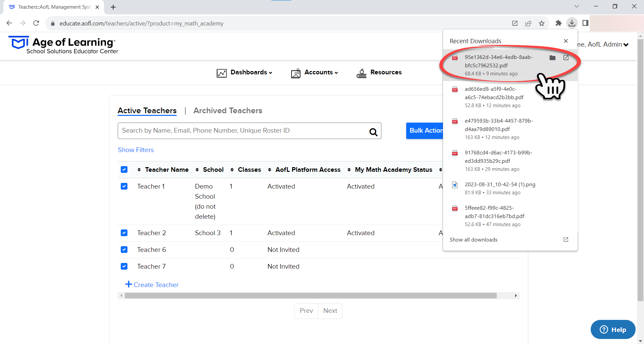644x344 pixels.
Task: Open the Extensions puzzle icon
Action: click(x=558, y=23)
